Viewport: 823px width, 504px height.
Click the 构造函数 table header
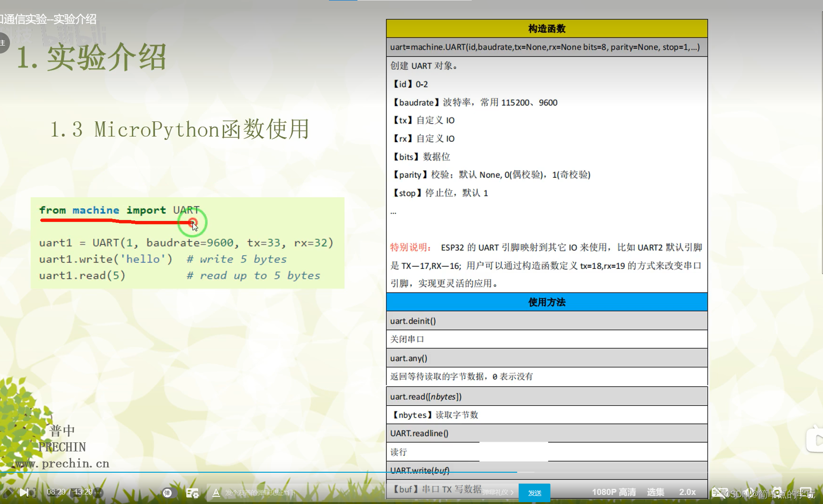(x=547, y=28)
